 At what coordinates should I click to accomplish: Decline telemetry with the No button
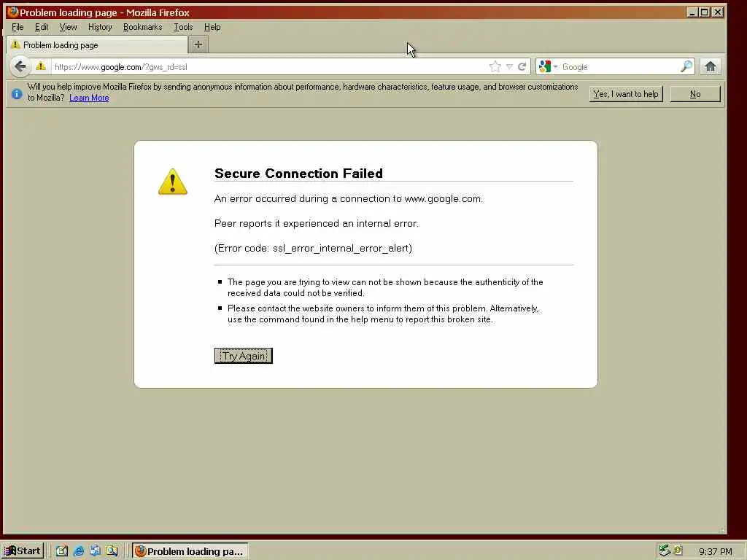tap(695, 94)
